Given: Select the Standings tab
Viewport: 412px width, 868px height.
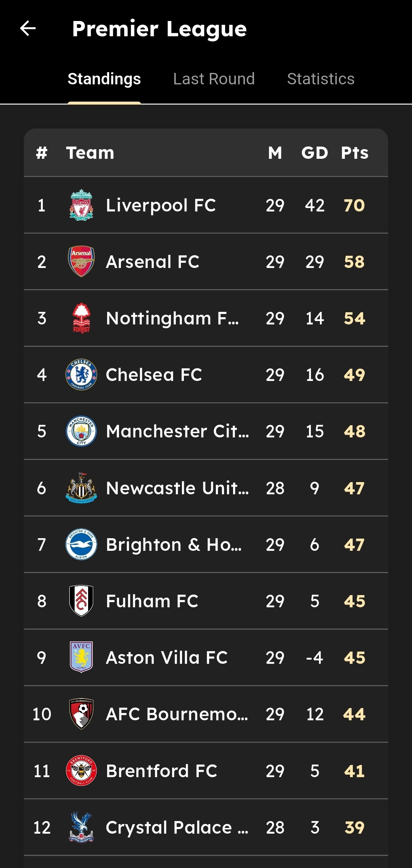Looking at the screenshot, I should tap(104, 79).
